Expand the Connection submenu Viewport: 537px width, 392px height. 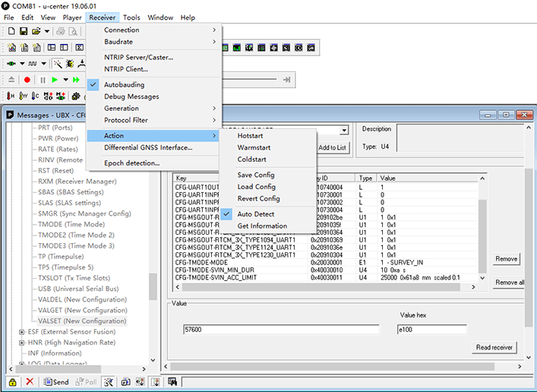click(153, 30)
